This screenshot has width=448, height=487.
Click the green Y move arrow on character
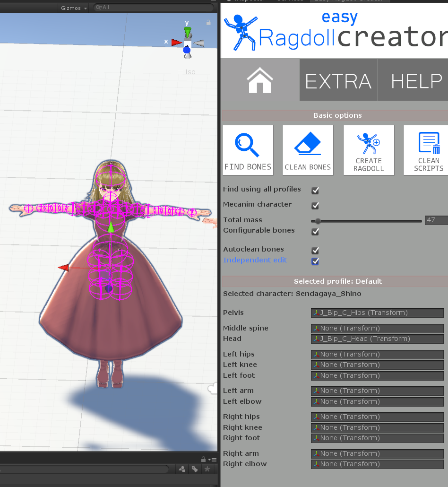coord(111,227)
